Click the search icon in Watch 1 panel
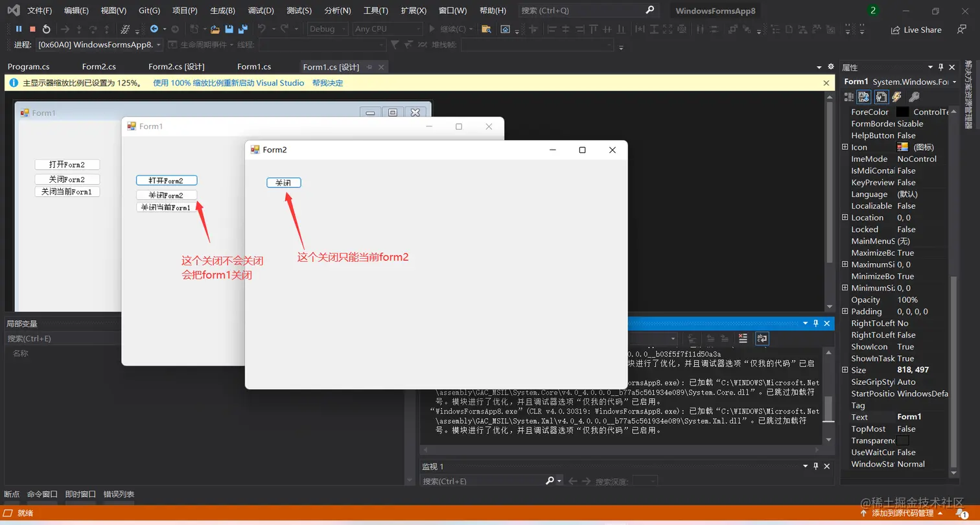Image resolution: width=980 pixels, height=525 pixels. click(550, 481)
